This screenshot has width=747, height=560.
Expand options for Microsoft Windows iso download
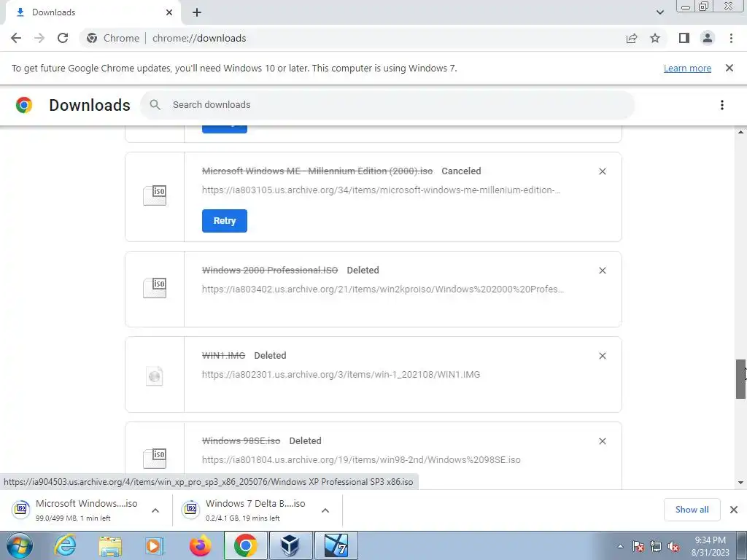[155, 510]
